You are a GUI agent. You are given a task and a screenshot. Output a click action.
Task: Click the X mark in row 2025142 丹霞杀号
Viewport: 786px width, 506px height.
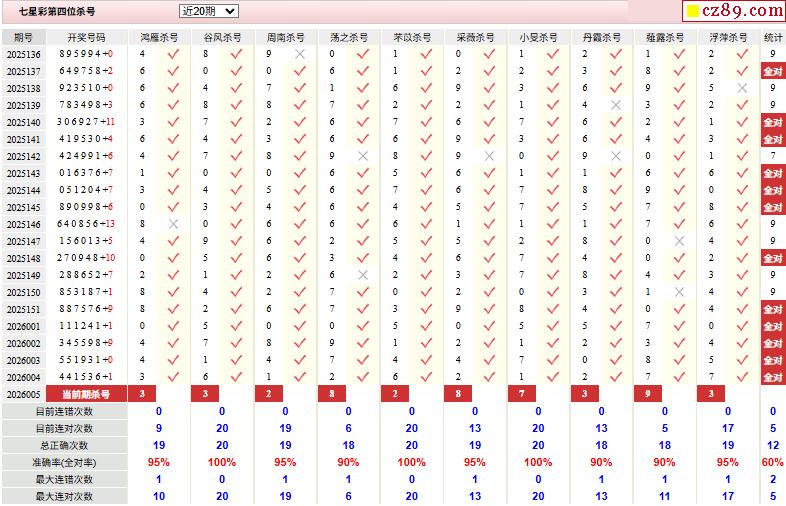(x=616, y=156)
